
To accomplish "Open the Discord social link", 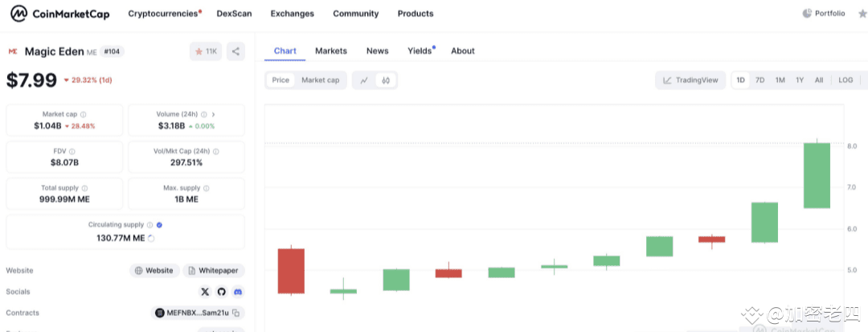I will (238, 292).
